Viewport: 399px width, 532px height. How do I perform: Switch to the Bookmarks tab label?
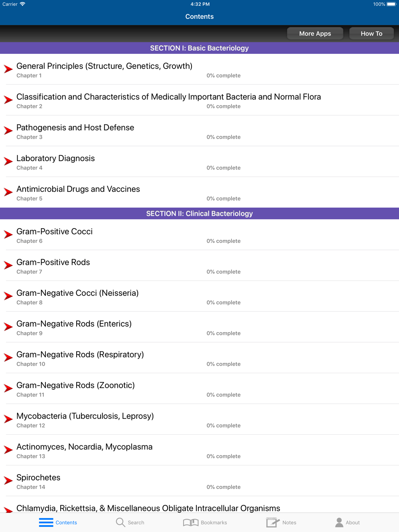point(214,522)
